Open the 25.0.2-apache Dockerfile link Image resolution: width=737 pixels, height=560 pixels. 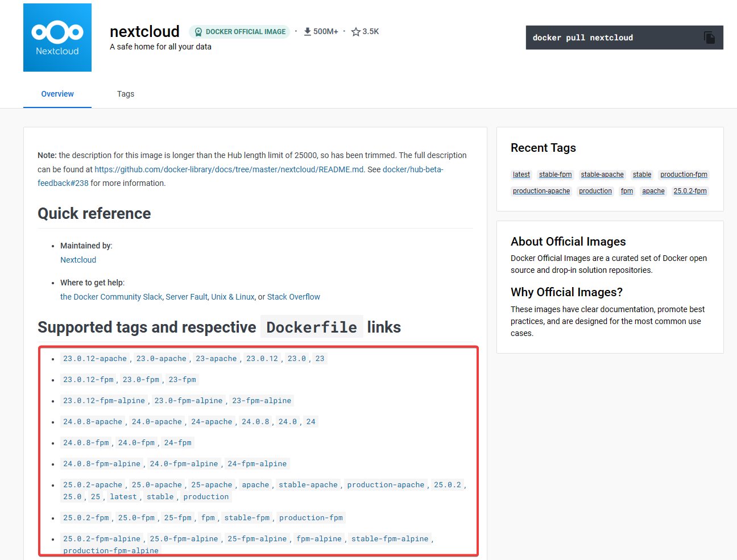click(93, 485)
